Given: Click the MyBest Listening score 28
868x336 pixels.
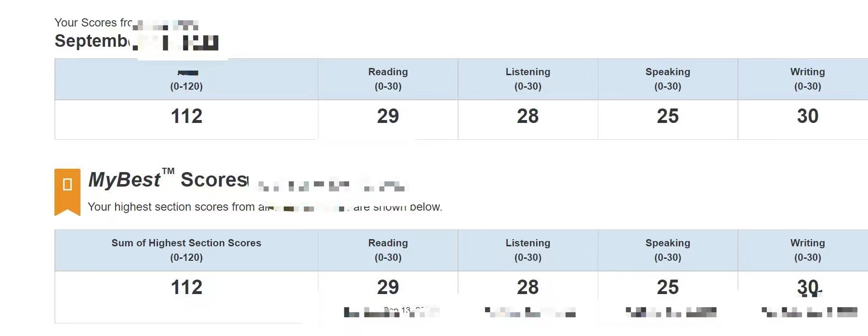Looking at the screenshot, I should coord(527,287).
